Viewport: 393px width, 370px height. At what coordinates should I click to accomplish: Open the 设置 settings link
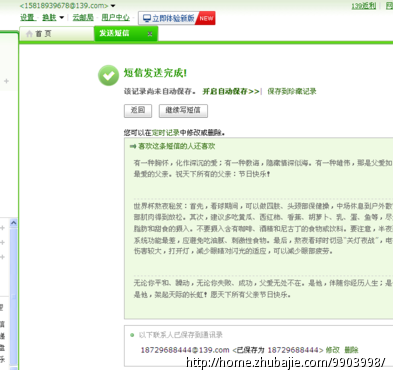click(x=27, y=17)
